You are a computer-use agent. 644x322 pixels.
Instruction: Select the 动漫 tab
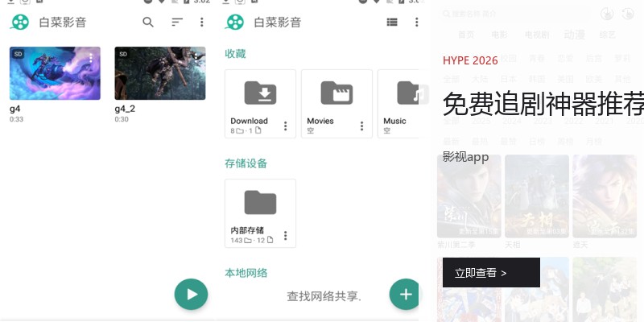click(x=574, y=35)
